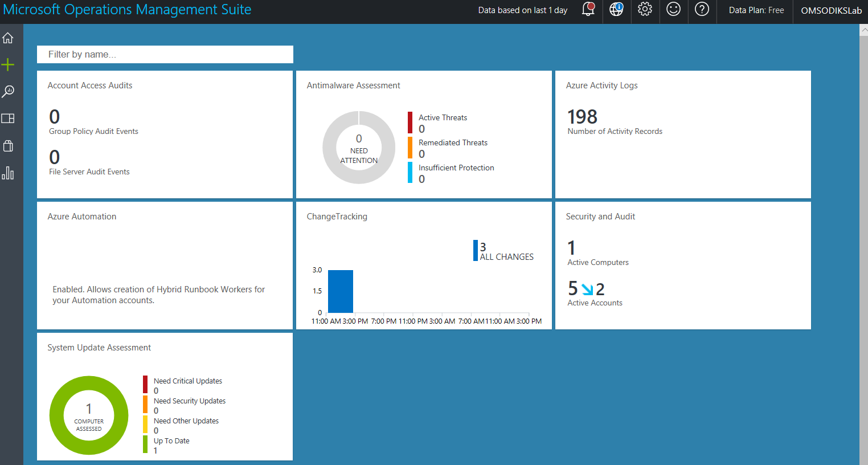The height and width of the screenshot is (465, 868).
Task: Open the Log Search magnifier icon
Action: [x=8, y=91]
